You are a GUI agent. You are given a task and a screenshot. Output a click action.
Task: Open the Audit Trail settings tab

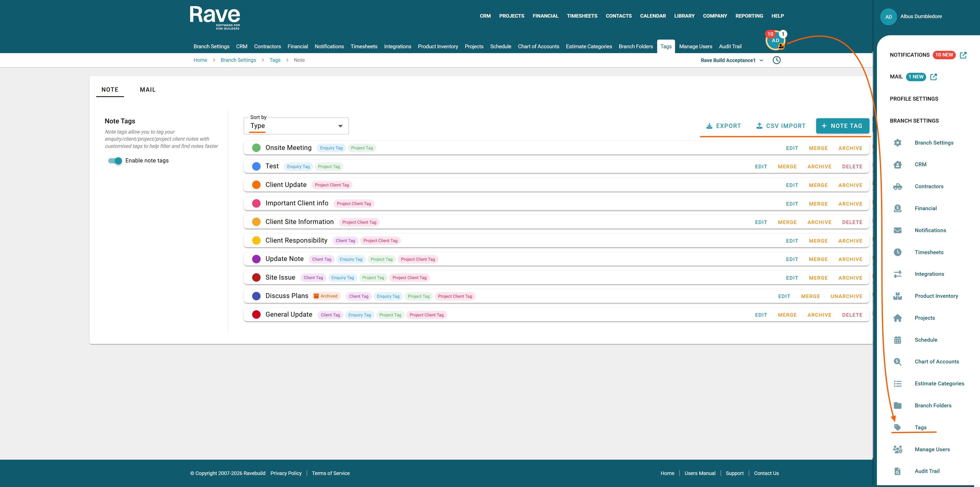(730, 46)
